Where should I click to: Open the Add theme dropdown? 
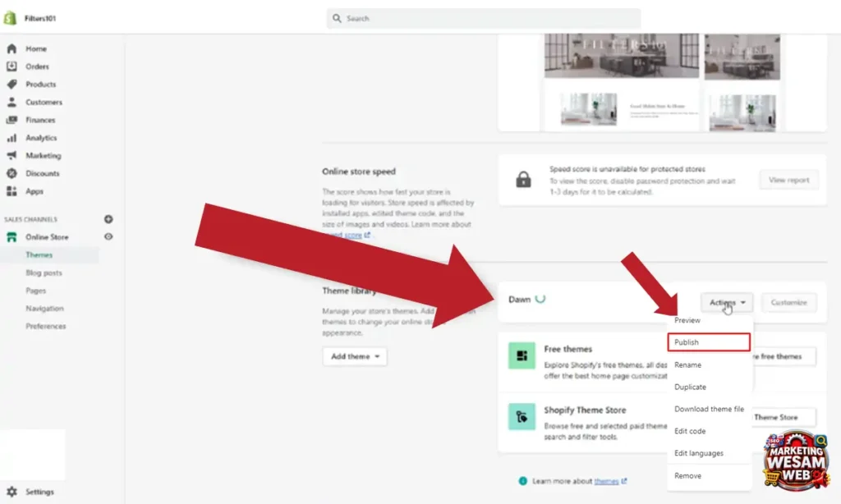click(355, 356)
